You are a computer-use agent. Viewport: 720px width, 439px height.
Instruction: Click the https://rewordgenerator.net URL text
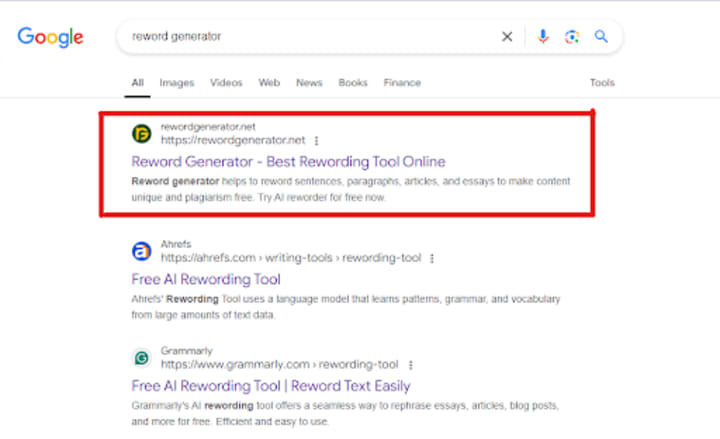coord(233,140)
